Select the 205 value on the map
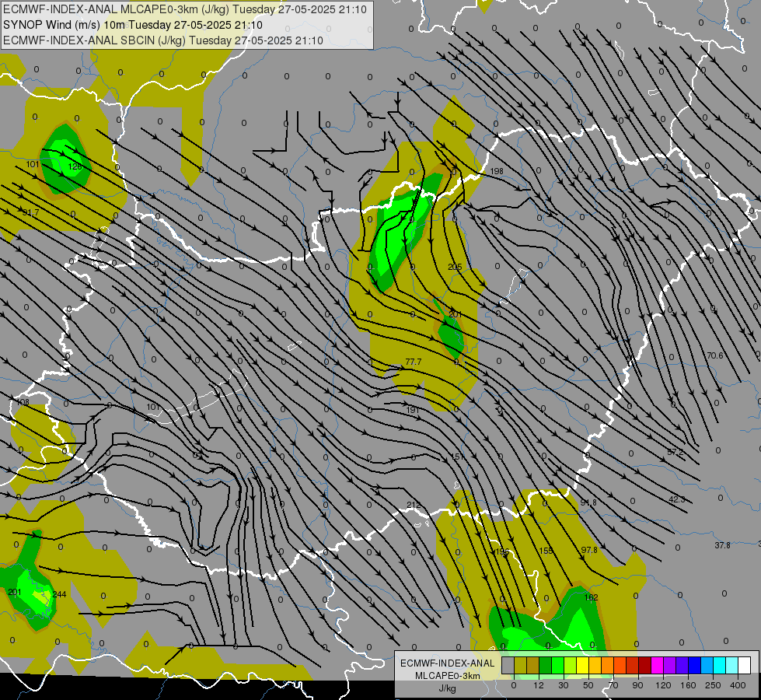This screenshot has height=700, width=761. click(455, 267)
